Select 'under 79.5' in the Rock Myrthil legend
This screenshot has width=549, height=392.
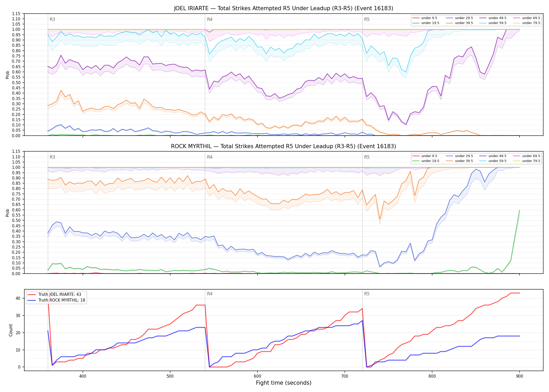tap(527, 161)
